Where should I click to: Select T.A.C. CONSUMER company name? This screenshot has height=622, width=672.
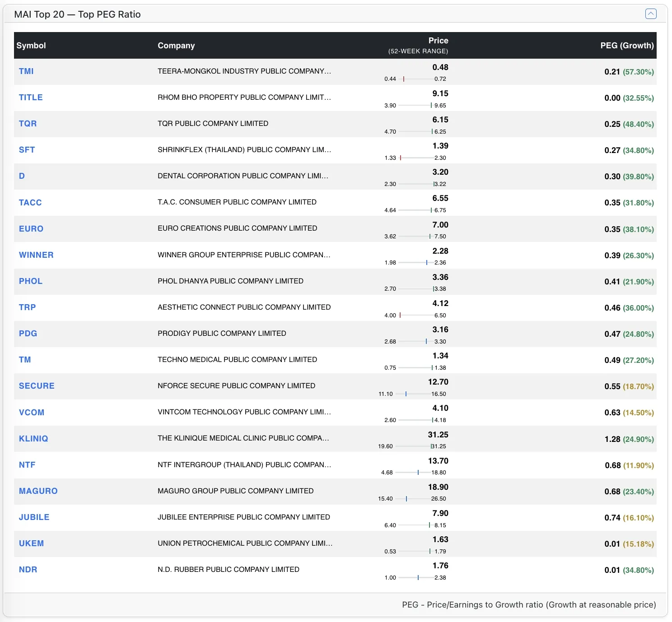237,202
